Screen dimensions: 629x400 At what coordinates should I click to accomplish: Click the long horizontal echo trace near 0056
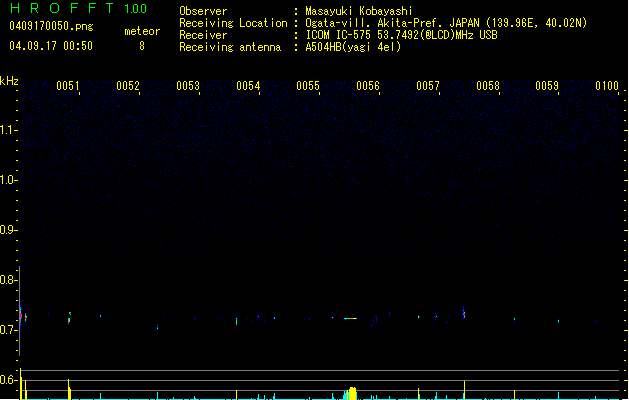(x=350, y=319)
